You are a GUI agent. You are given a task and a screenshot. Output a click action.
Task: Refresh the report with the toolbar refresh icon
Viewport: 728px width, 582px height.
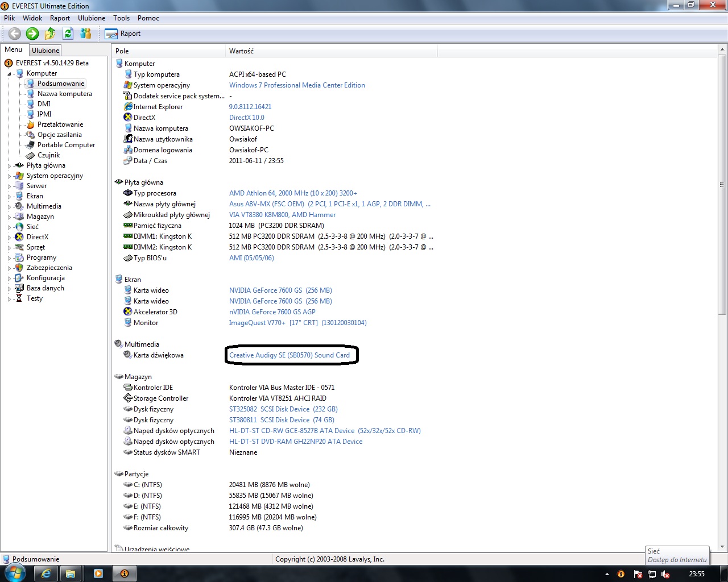click(x=68, y=34)
